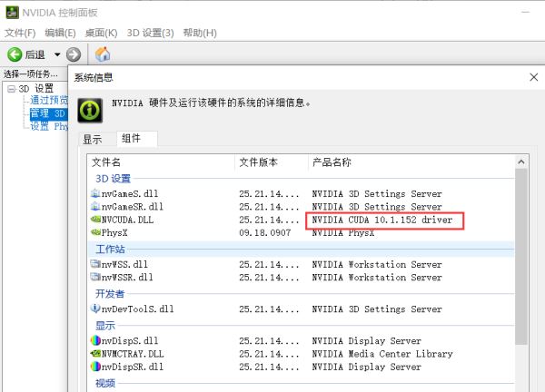
Task: Click the 选择一项任务... panel header
Action: pos(31,73)
